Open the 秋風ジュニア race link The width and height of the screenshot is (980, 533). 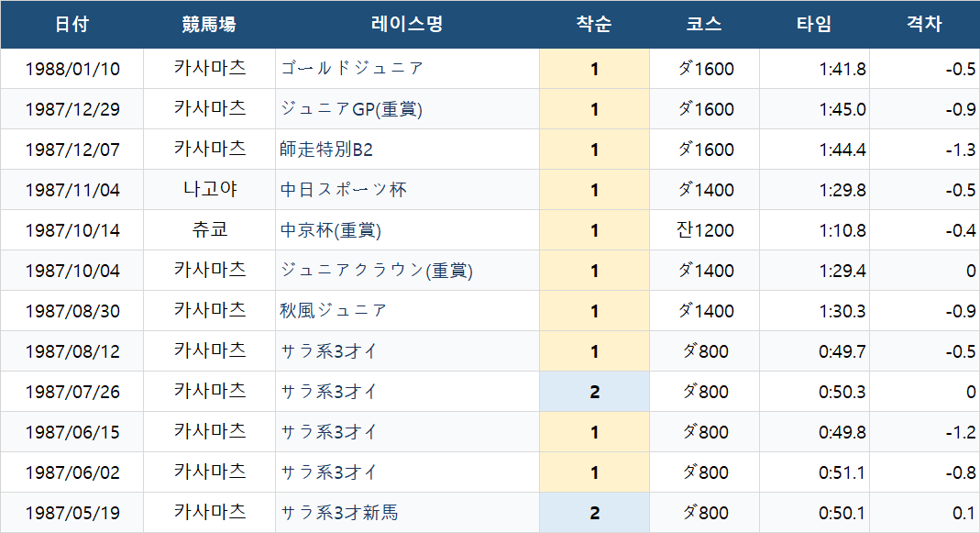tap(333, 311)
